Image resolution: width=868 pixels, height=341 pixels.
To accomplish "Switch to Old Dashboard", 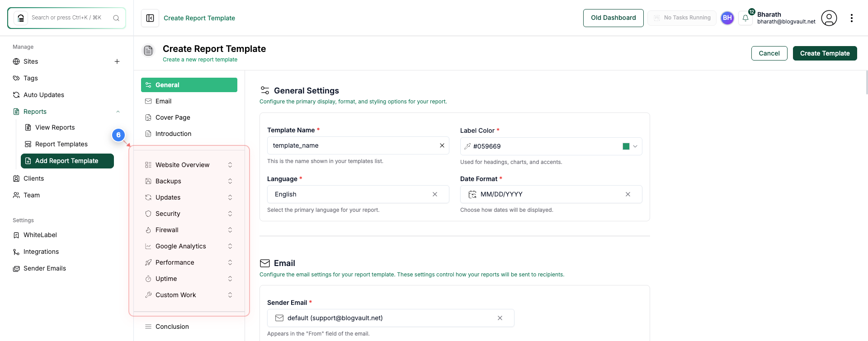I will point(613,18).
